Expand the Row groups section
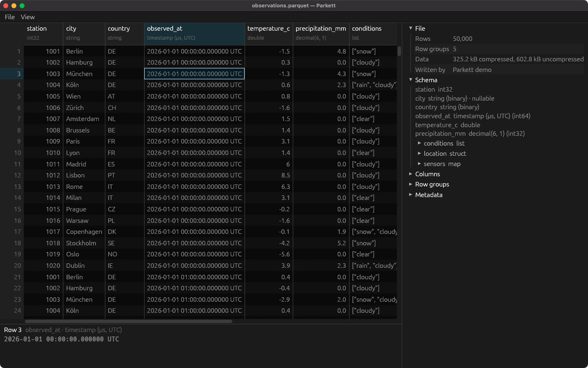The width and height of the screenshot is (588, 368). [x=411, y=184]
